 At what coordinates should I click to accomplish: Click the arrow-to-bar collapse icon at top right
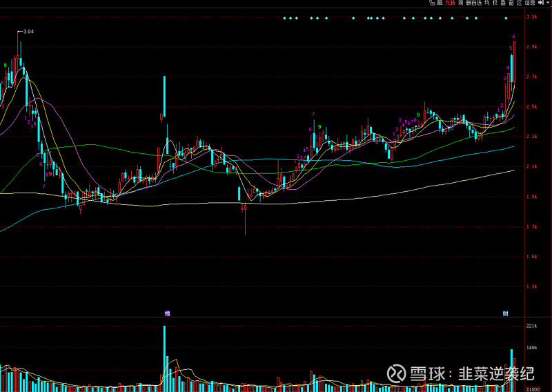541,3
